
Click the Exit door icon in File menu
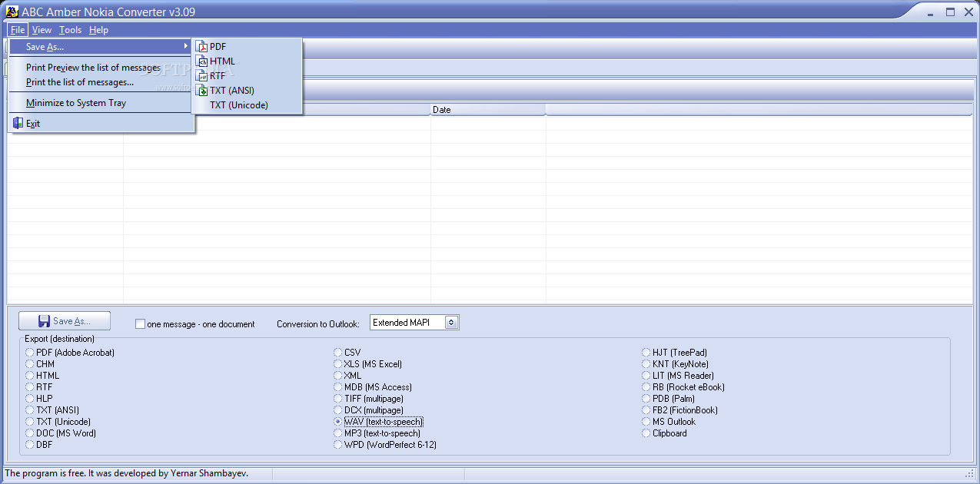(18, 123)
